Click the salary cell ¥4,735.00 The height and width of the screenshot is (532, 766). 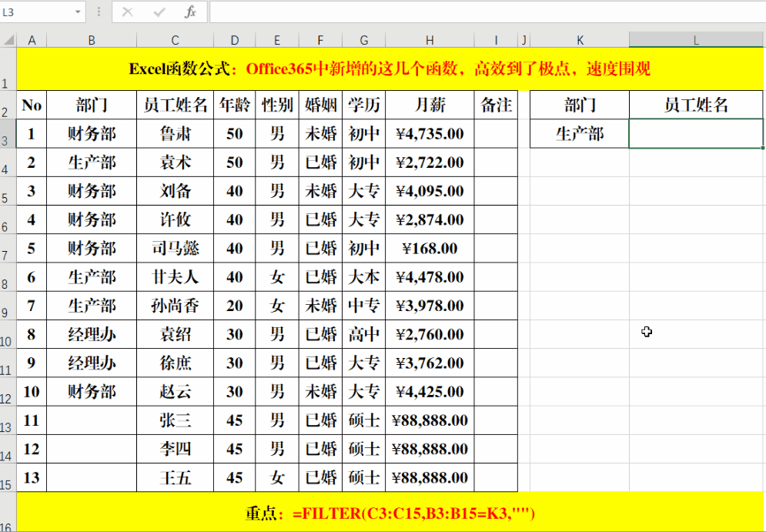(x=430, y=134)
